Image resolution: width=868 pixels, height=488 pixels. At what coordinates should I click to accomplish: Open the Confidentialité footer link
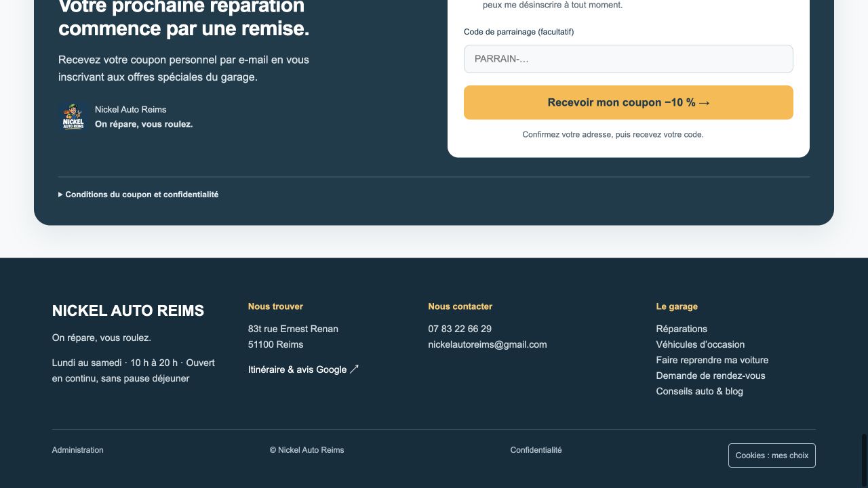(536, 450)
